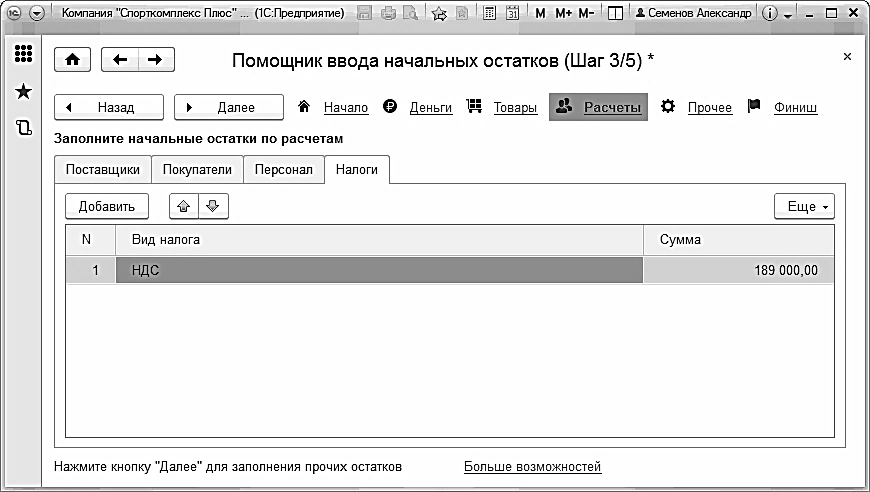
Task: Click the Назад button
Action: (x=109, y=107)
